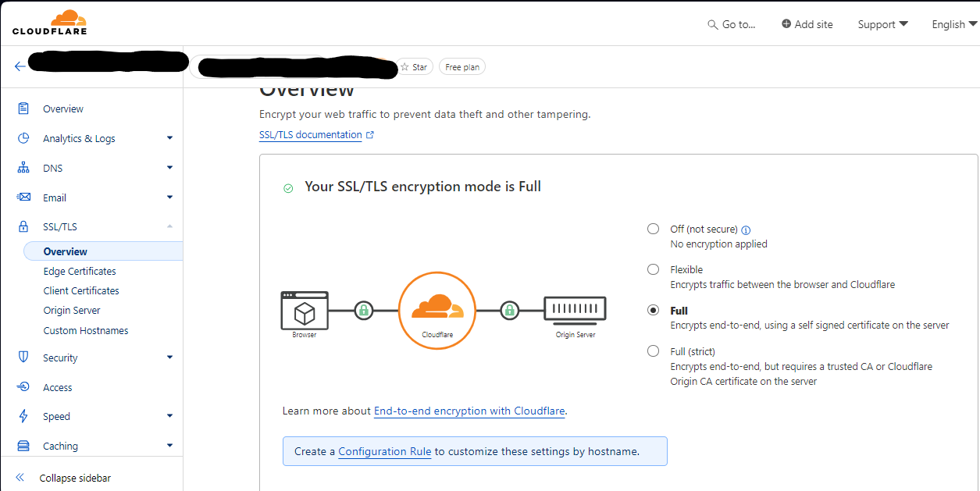Click the Configuration Rule link
980x491 pixels.
(x=384, y=451)
